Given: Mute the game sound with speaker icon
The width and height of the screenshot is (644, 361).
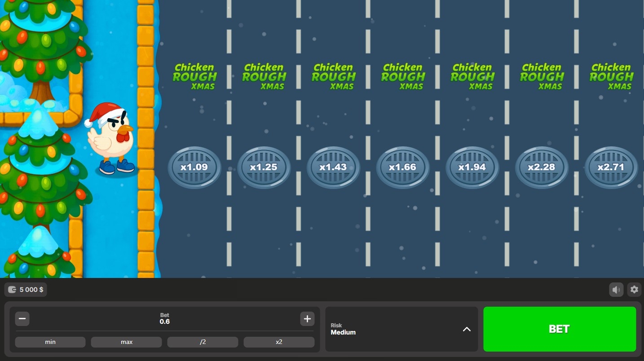Looking at the screenshot, I should pyautogui.click(x=616, y=290).
